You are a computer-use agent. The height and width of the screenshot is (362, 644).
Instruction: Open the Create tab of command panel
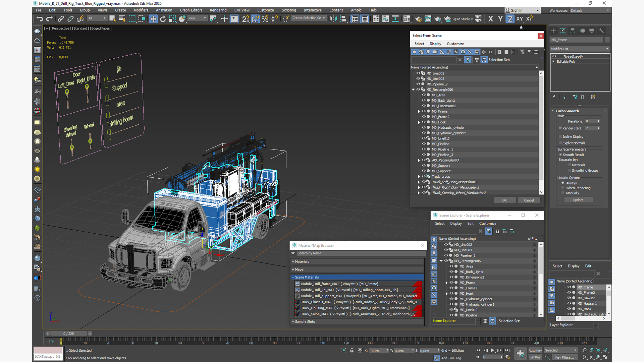coord(553,31)
